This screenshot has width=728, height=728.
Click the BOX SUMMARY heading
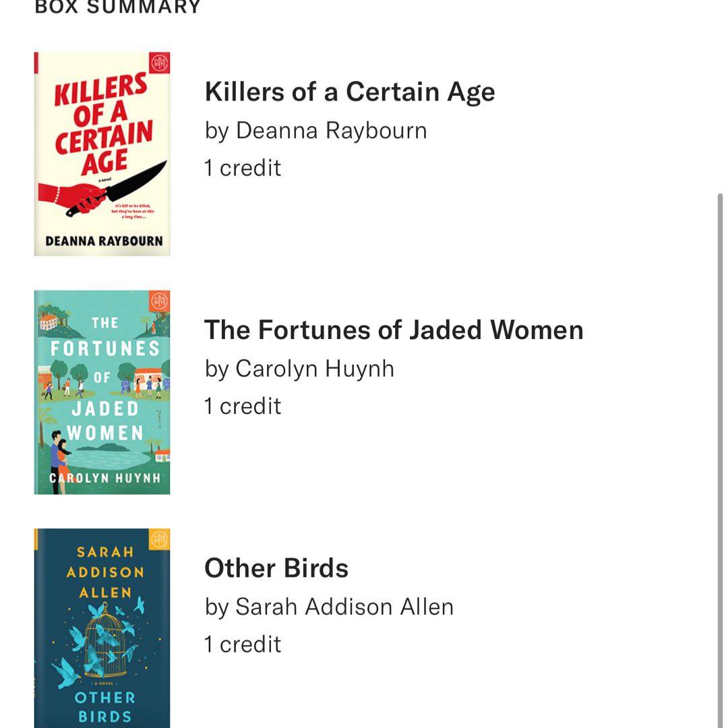[118, 7]
